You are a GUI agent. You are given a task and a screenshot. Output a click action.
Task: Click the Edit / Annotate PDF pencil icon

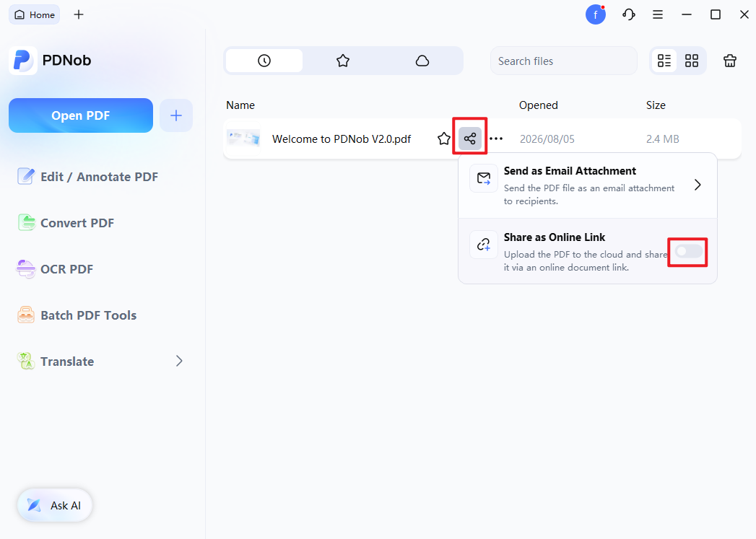25,176
